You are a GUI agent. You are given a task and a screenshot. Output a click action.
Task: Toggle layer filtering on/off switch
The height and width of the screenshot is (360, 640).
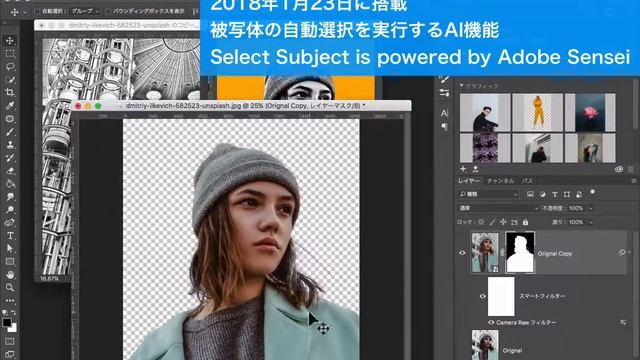pos(592,192)
